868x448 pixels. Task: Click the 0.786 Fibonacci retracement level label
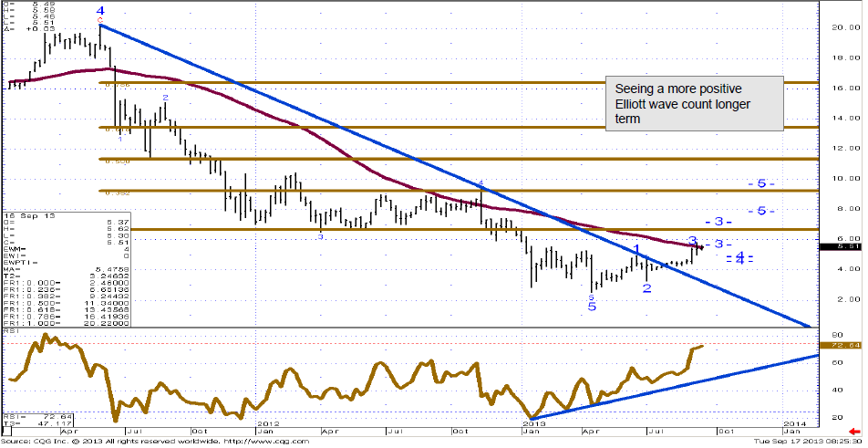pos(119,85)
